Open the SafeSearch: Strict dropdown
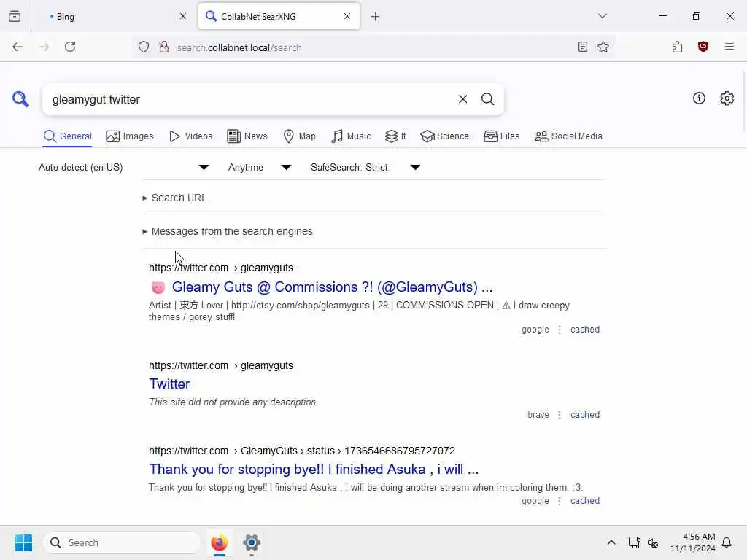This screenshot has width=747, height=560. [x=365, y=167]
